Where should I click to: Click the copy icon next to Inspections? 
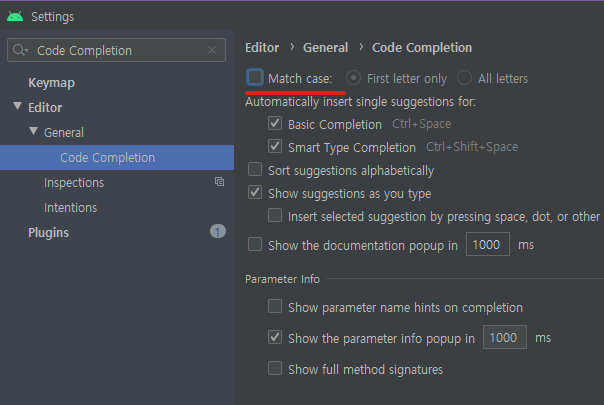pyautogui.click(x=219, y=181)
